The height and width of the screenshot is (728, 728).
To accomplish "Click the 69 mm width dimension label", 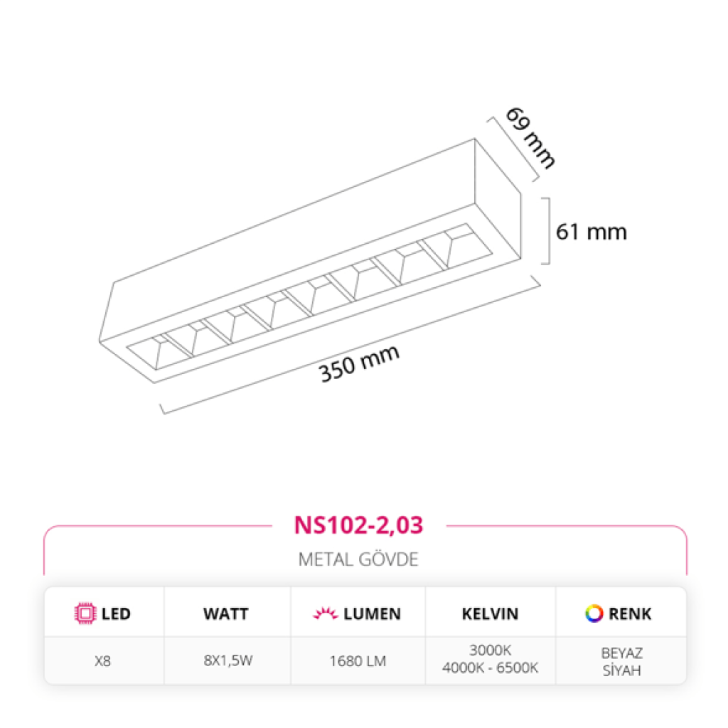I will (x=530, y=138).
